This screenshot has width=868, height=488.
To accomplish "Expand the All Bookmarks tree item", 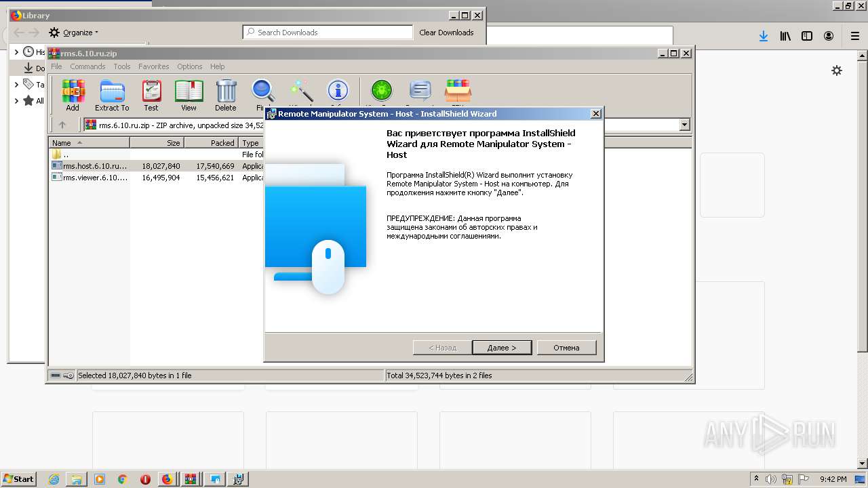I will (16, 101).
